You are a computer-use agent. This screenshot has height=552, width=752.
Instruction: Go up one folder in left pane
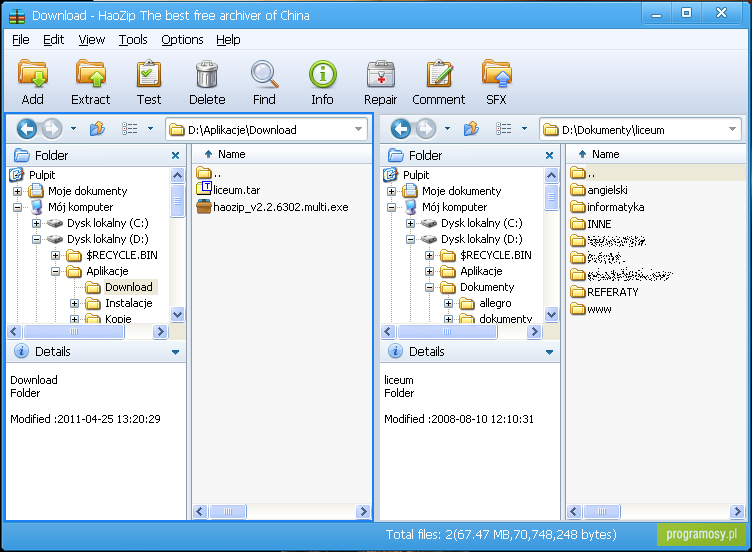tap(97, 129)
